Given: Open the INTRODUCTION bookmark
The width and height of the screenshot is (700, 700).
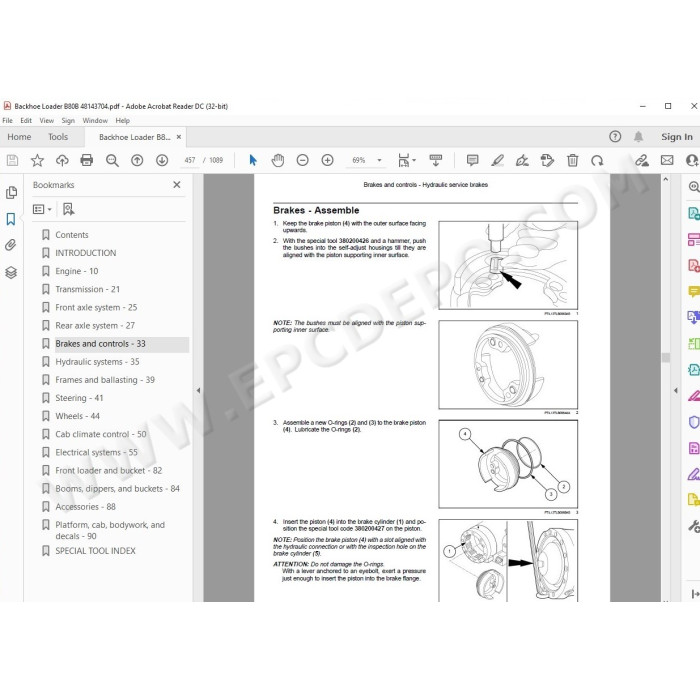Looking at the screenshot, I should pyautogui.click(x=86, y=253).
